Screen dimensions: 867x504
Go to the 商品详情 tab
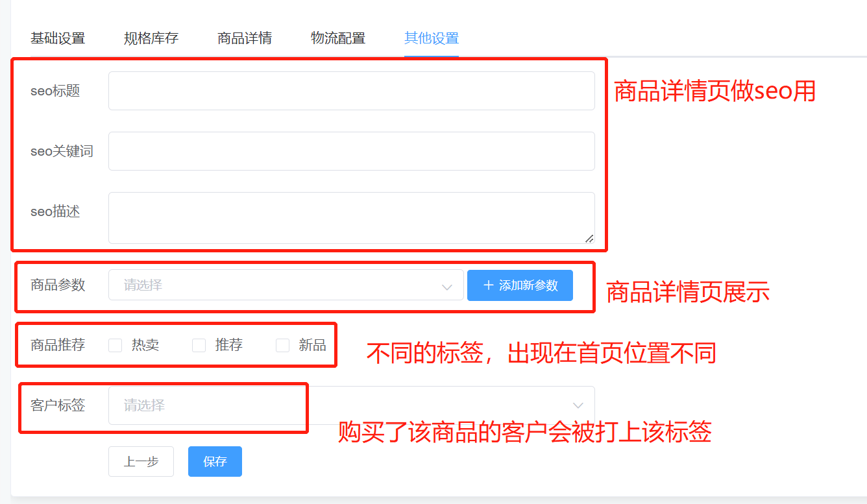(245, 38)
